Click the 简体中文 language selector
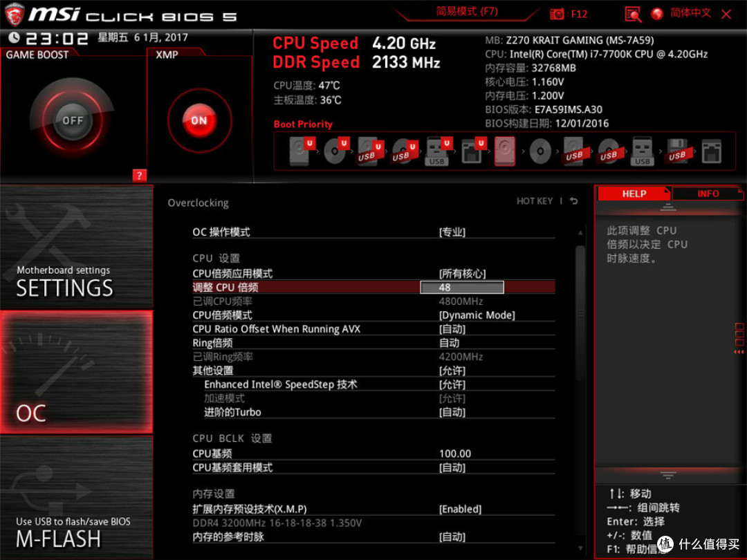 pos(690,13)
